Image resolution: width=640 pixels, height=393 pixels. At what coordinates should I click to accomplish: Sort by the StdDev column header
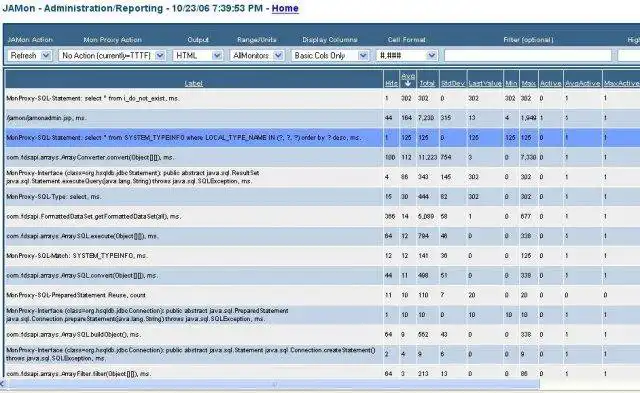click(452, 83)
